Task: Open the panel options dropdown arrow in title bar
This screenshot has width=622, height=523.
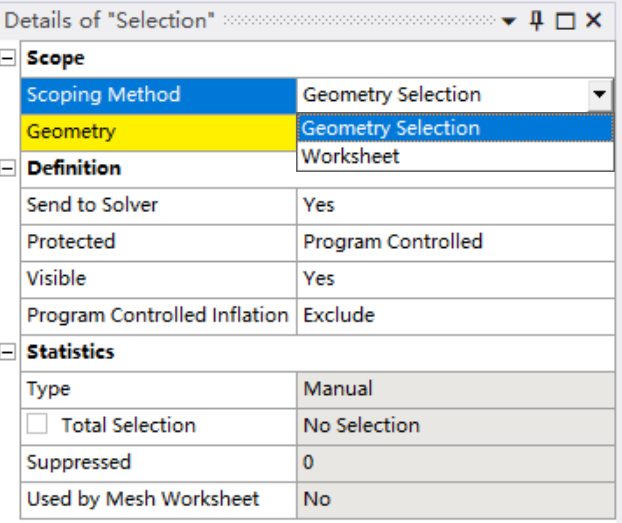Action: (x=510, y=21)
